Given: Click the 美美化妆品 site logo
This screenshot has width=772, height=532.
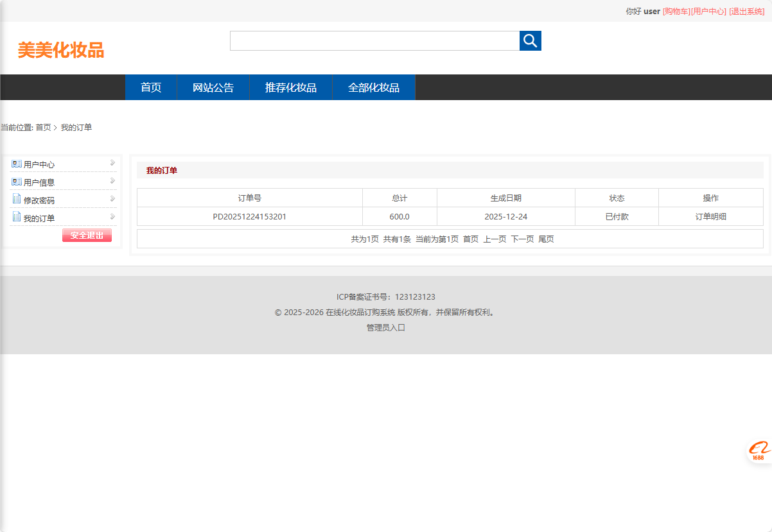Looking at the screenshot, I should (x=62, y=51).
